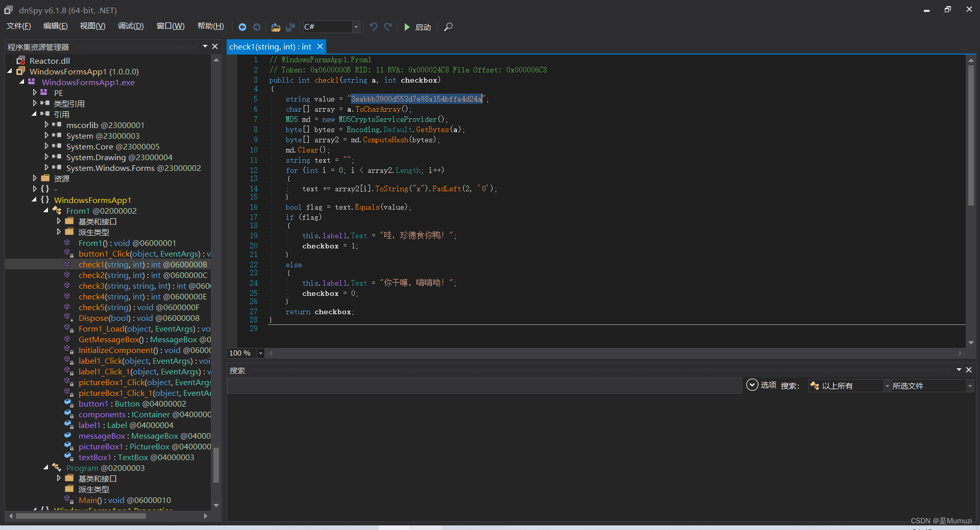Undo using the toolbar arrow
This screenshot has height=530, width=980.
(373, 27)
